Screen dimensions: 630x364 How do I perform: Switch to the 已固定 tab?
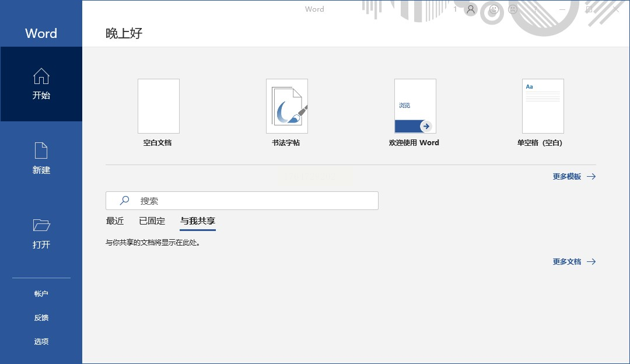pos(152,221)
